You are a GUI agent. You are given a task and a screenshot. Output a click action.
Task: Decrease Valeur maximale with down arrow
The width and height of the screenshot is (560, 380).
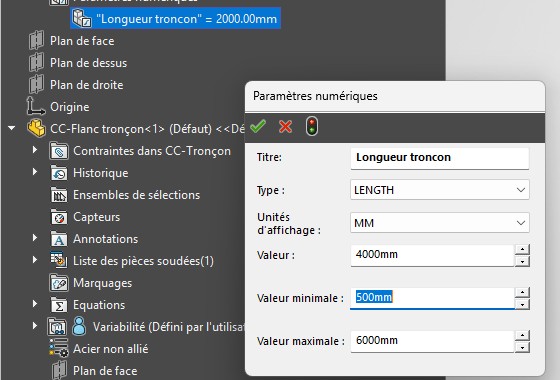click(x=522, y=348)
